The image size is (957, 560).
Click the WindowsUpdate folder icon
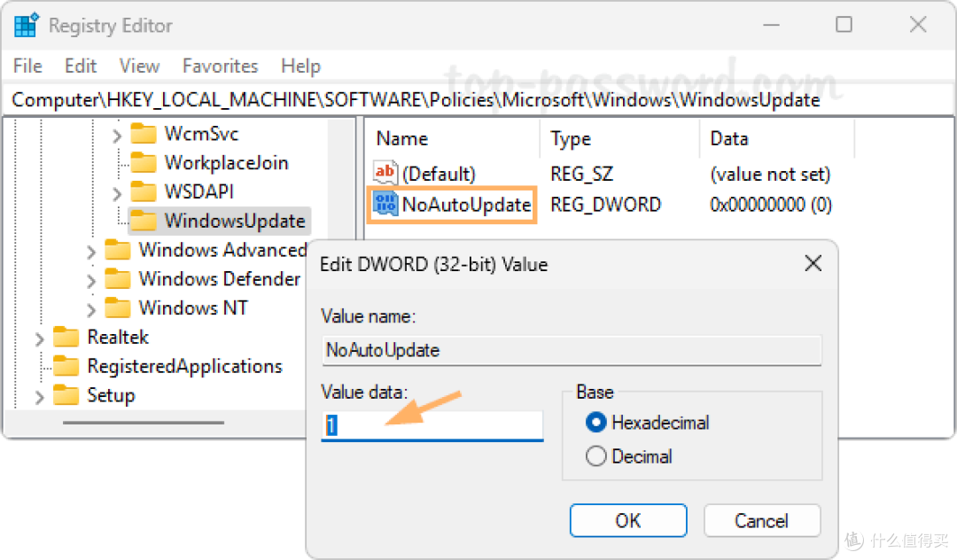(x=144, y=221)
